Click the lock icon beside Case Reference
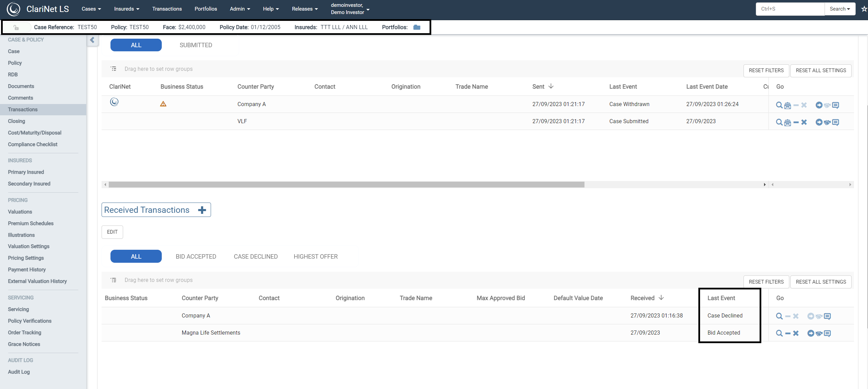Image resolution: width=868 pixels, height=389 pixels. point(16,27)
